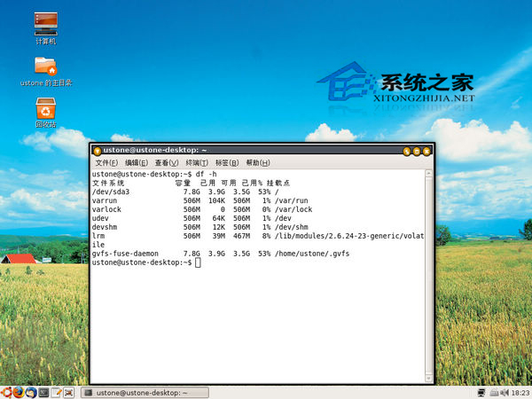Open the 回收站 trash icon
This screenshot has width=532, height=399.
coord(46,109)
